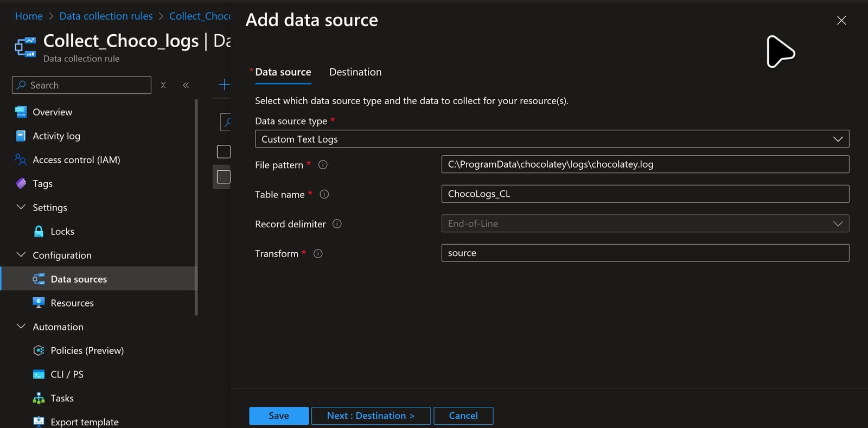
Task: Click the sidebar vertical scrollbar
Action: coord(196,207)
